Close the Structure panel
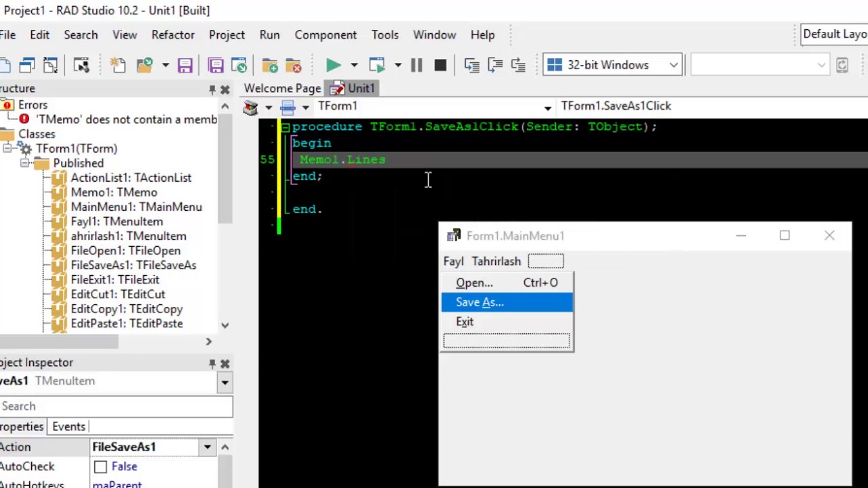 pyautogui.click(x=225, y=89)
